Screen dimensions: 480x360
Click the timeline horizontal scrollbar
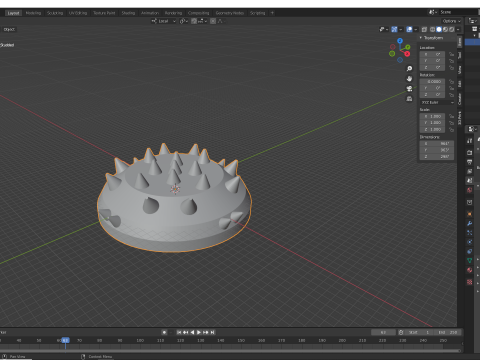(230, 350)
